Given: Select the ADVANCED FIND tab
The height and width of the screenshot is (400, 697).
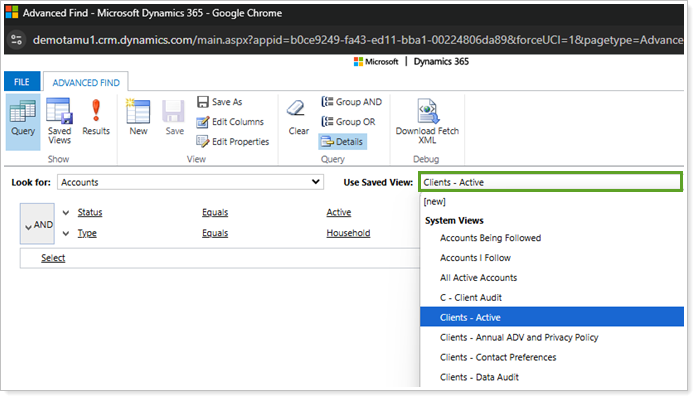Looking at the screenshot, I should pyautogui.click(x=84, y=82).
